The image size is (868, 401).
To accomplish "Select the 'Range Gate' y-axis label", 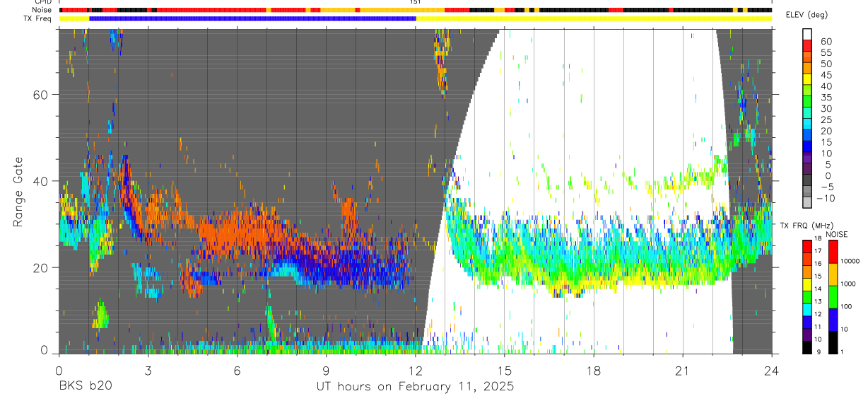I will [18, 192].
